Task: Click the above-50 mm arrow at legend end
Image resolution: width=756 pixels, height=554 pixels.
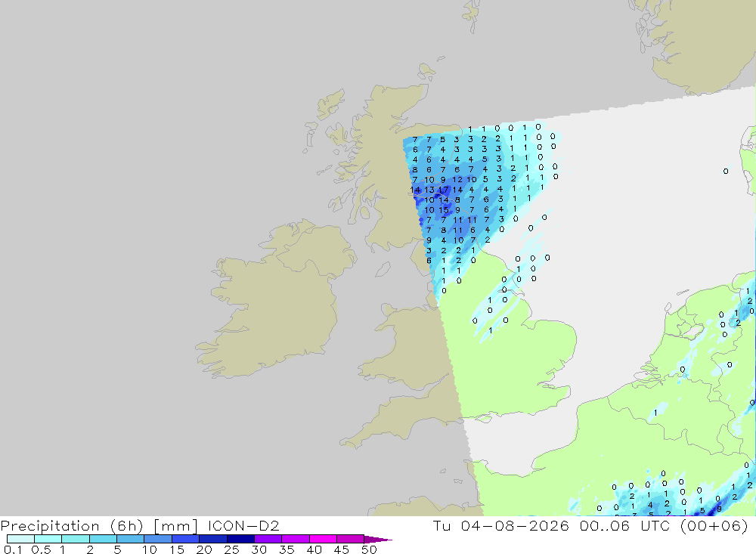Action: point(377,540)
